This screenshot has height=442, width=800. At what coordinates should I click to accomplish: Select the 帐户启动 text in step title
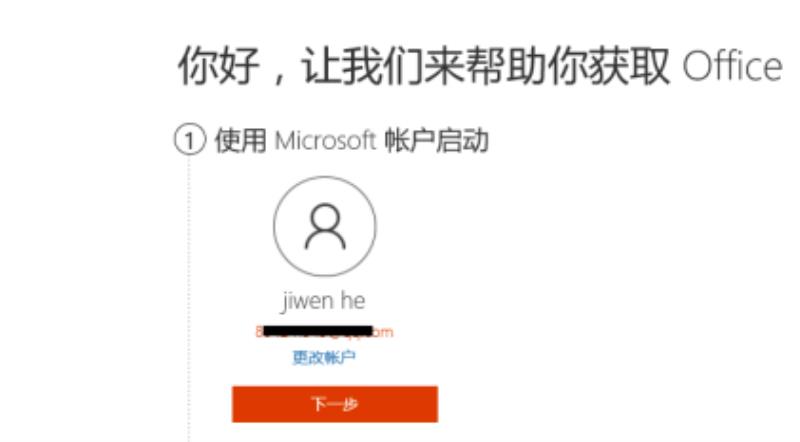pos(436,140)
